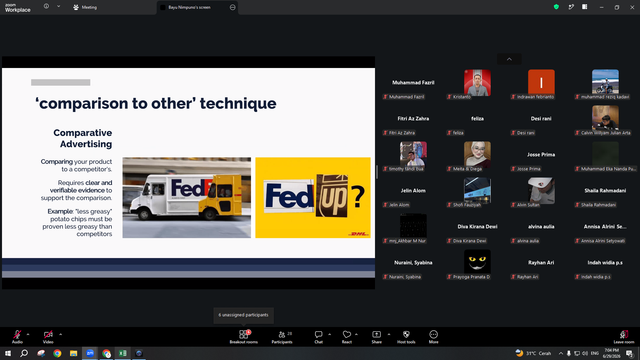The image size is (640, 360).
Task: Collapse the participant gallery with up chevron
Action: pyautogui.click(x=509, y=59)
